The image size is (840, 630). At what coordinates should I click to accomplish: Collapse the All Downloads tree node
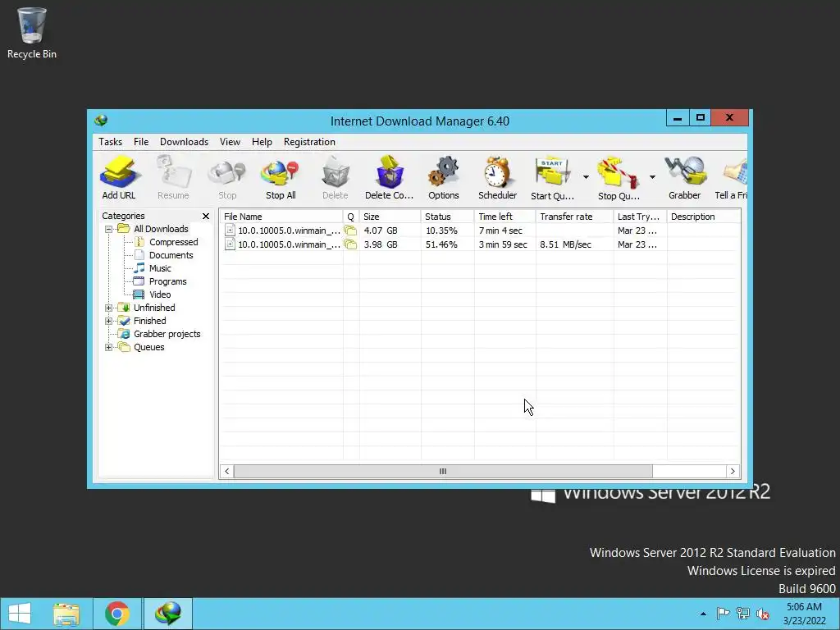(109, 230)
